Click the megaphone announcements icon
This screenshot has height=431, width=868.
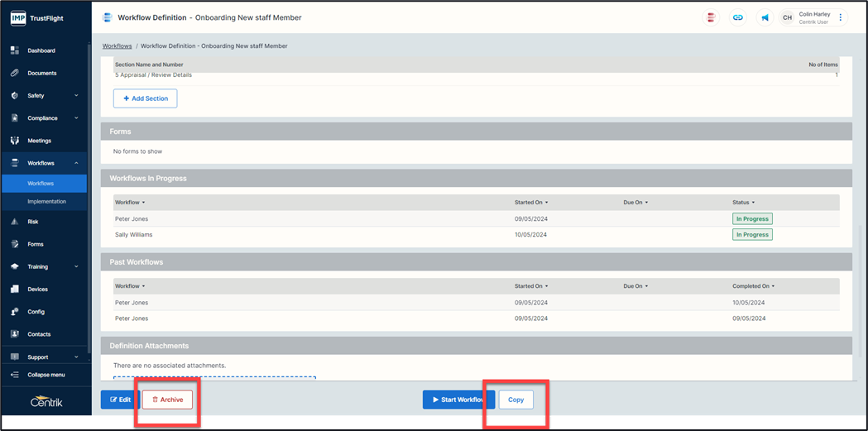pyautogui.click(x=765, y=17)
